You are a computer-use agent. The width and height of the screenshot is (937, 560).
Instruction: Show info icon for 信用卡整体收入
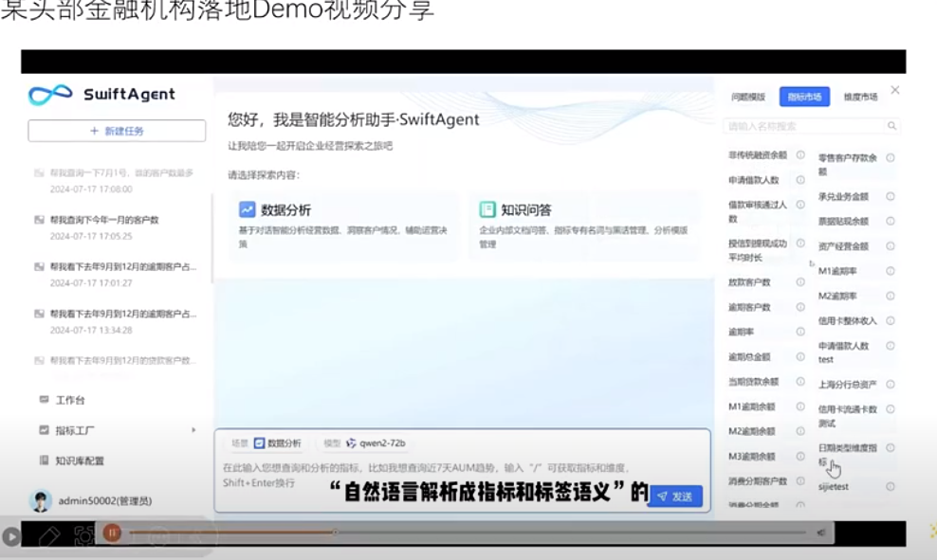click(890, 320)
